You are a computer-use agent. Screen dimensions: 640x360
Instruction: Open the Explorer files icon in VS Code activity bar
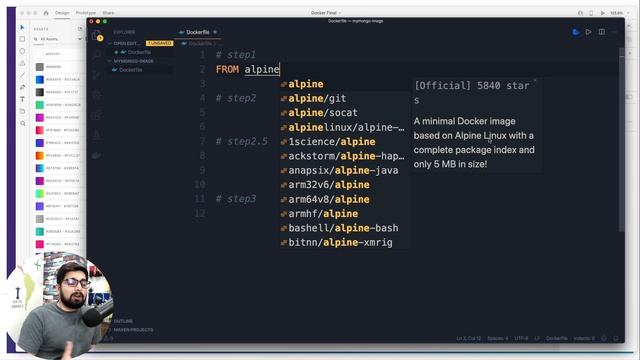click(97, 36)
